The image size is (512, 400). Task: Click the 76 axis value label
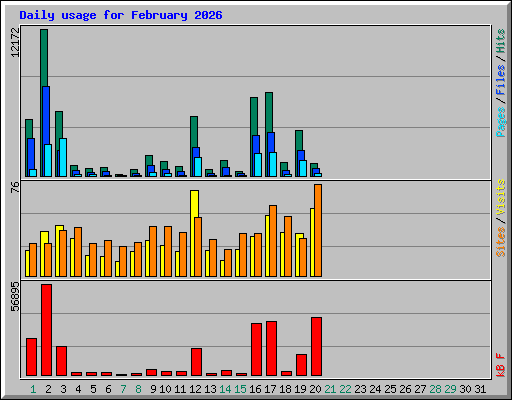(x=15, y=187)
